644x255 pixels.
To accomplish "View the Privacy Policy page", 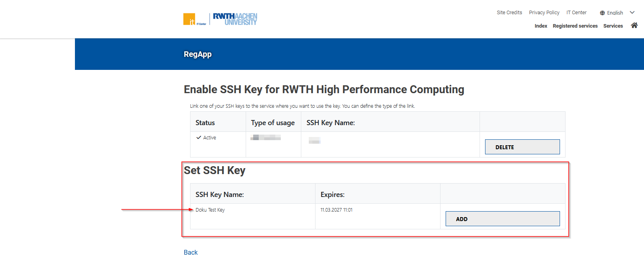I will click(x=544, y=13).
